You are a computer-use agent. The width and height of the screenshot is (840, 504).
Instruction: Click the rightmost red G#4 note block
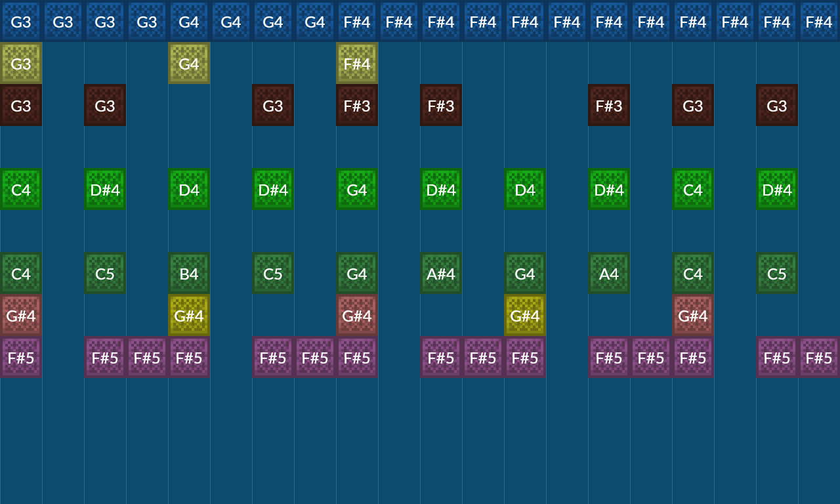click(x=693, y=316)
